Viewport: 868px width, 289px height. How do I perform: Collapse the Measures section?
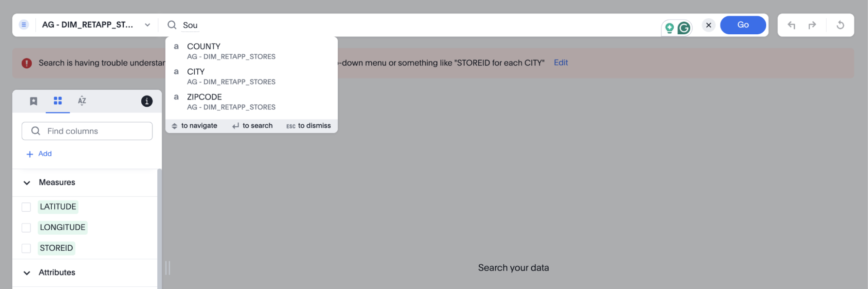click(x=27, y=182)
